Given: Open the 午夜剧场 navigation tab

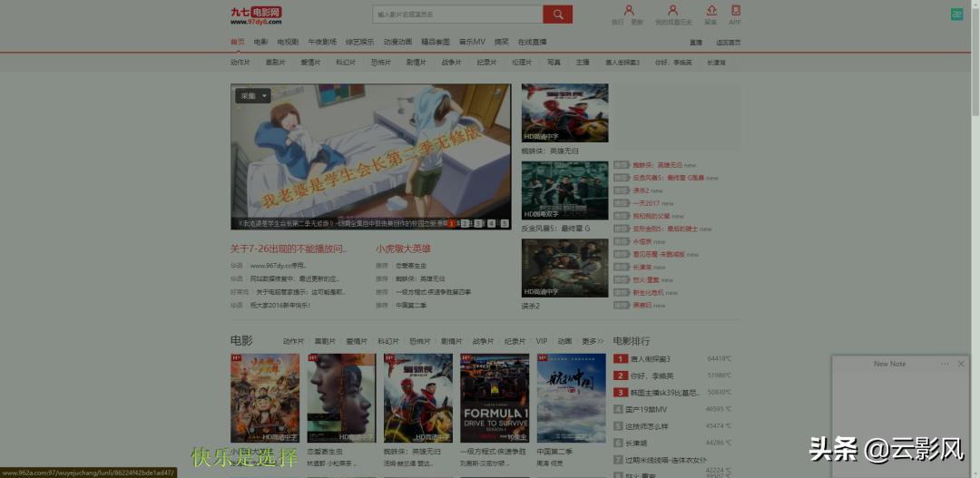Looking at the screenshot, I should pos(322,42).
